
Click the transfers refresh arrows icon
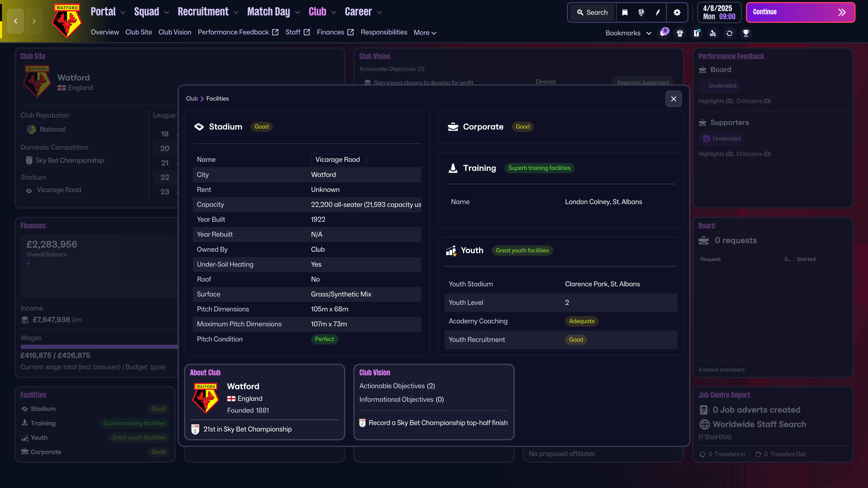tap(729, 33)
